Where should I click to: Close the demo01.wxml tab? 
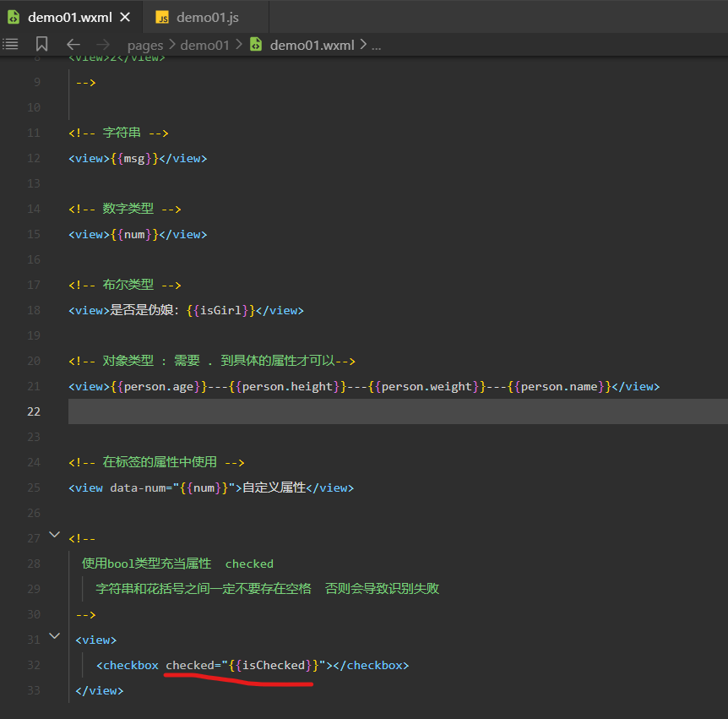pos(125,17)
